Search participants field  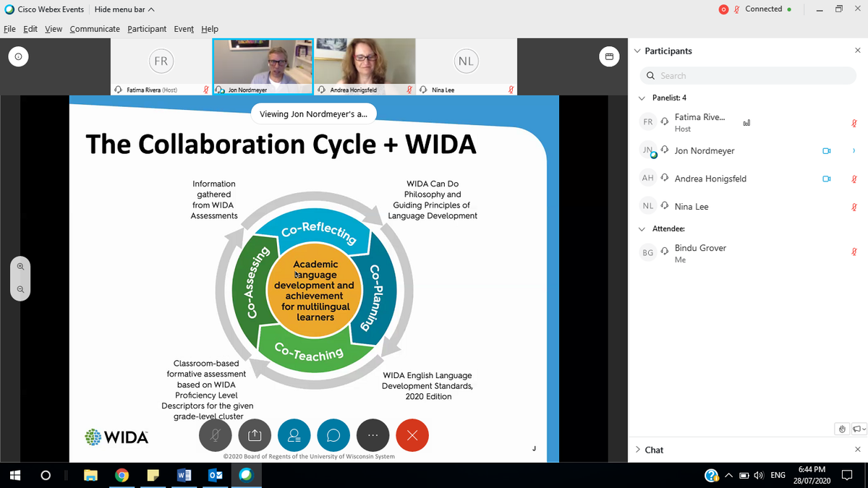click(747, 76)
